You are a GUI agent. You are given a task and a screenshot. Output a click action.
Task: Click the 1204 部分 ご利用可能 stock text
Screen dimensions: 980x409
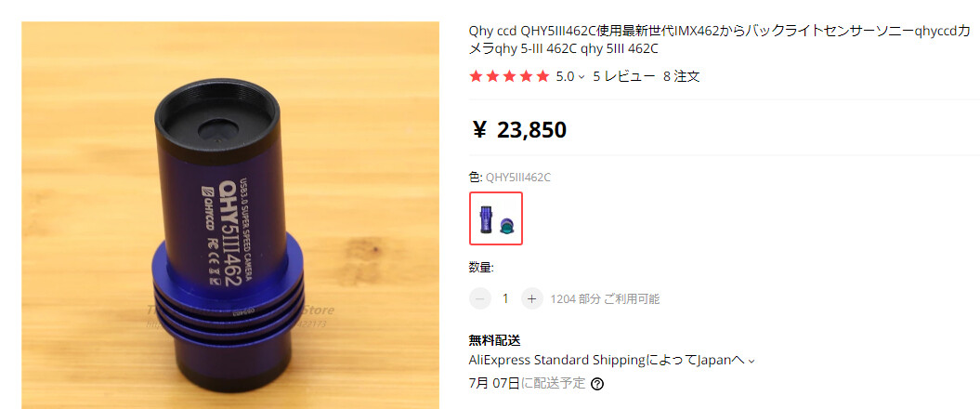pos(605,299)
